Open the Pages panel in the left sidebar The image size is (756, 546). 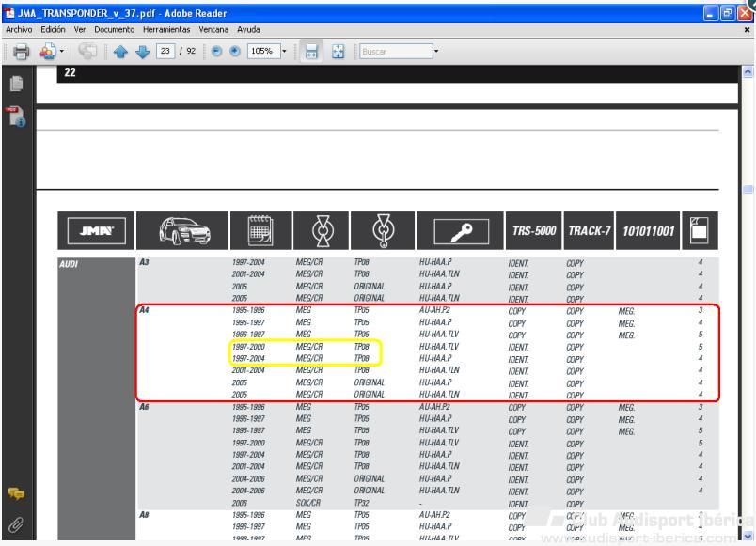click(x=16, y=84)
